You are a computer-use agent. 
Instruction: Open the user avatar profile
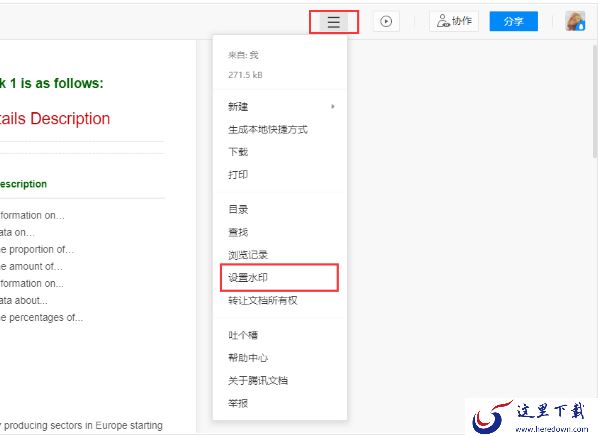[x=575, y=21]
